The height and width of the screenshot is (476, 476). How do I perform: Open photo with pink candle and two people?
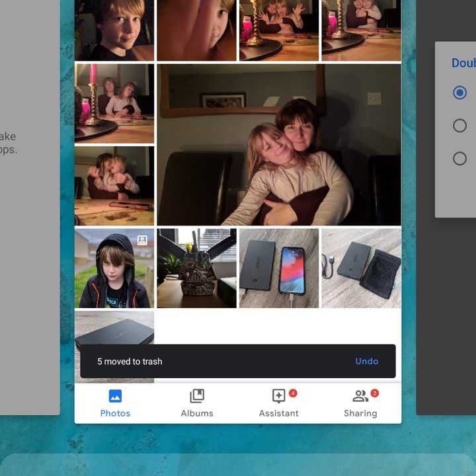tap(114, 104)
